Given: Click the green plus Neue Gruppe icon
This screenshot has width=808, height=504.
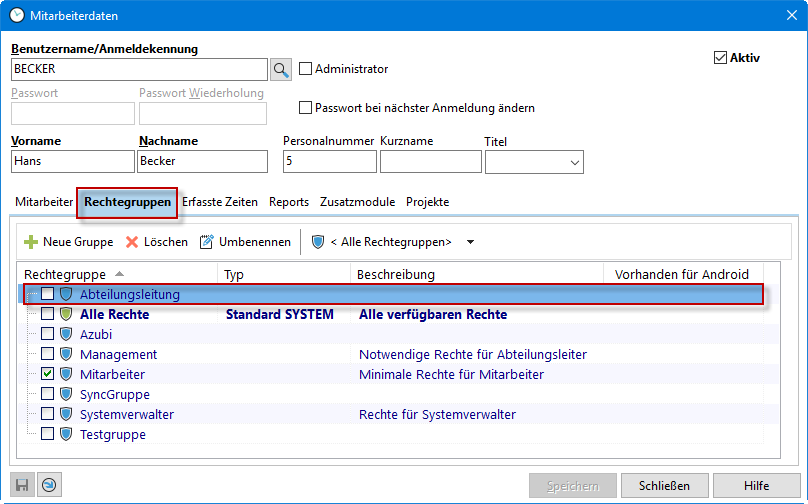Looking at the screenshot, I should (31, 242).
